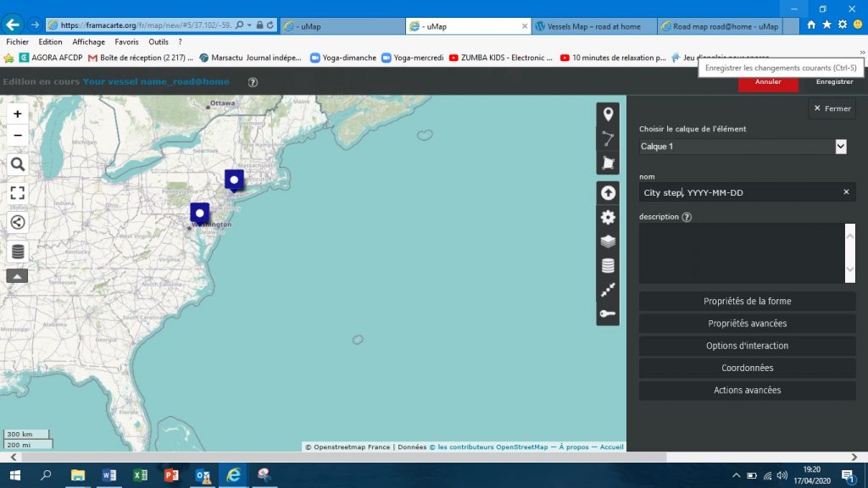Open Excel from the Windows taskbar

pos(139,475)
